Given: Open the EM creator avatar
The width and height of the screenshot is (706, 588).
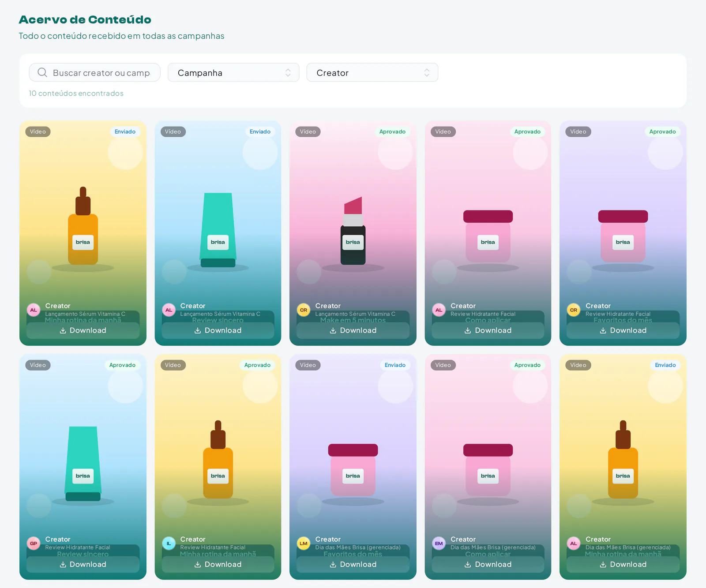Looking at the screenshot, I should tap(439, 543).
